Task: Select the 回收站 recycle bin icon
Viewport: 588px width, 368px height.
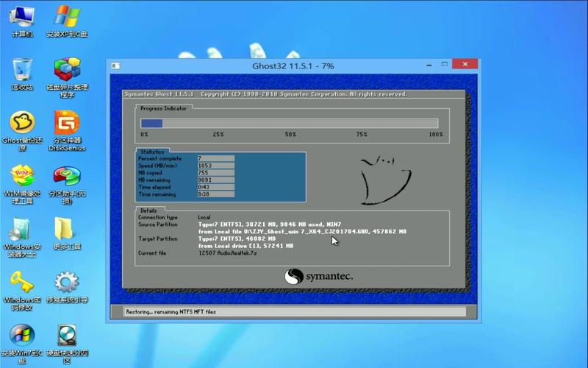Action: pyautogui.click(x=22, y=70)
